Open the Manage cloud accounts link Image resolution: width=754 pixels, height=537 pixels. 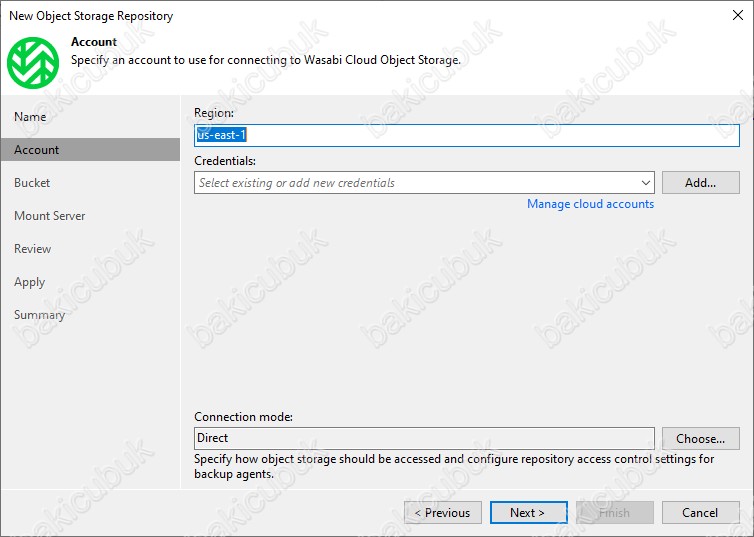[x=591, y=204]
